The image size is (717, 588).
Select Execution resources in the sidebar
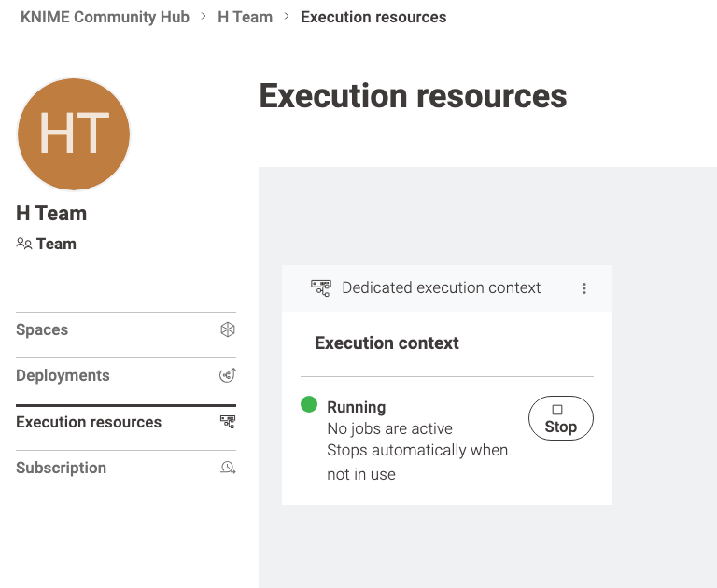click(126, 422)
